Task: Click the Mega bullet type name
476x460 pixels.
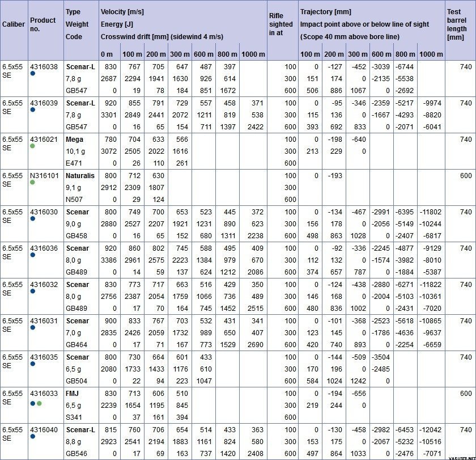Action: click(x=74, y=139)
